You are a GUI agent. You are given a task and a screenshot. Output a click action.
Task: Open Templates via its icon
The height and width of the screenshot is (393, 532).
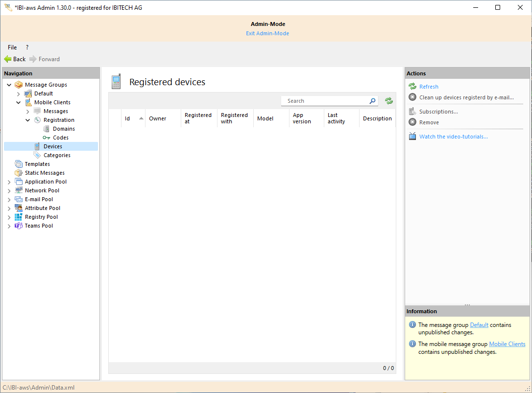point(19,163)
